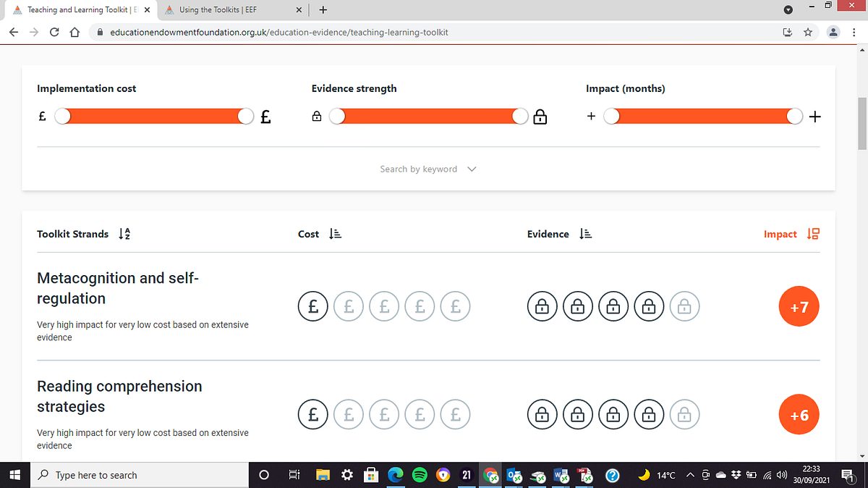Image resolution: width=868 pixels, height=488 pixels.
Task: Open volume control in system tray
Action: tap(780, 475)
